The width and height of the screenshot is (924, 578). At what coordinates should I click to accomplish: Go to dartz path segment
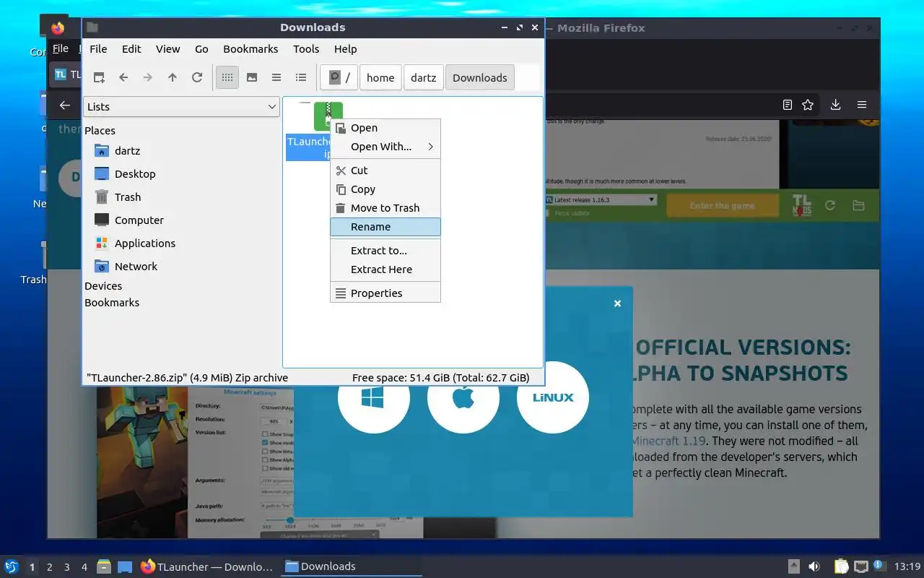coord(424,77)
